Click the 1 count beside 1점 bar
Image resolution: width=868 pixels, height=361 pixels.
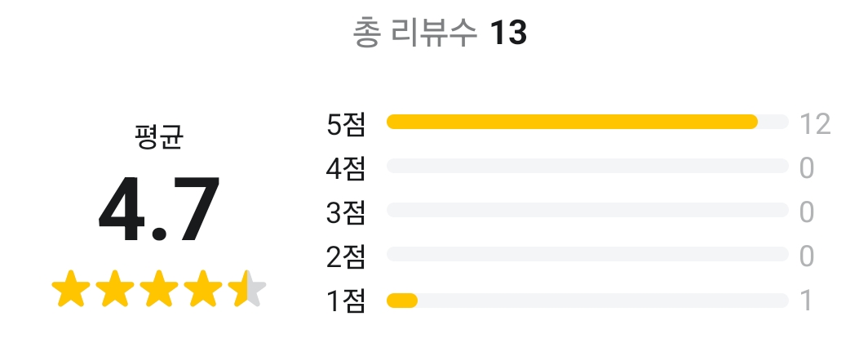pos(807,301)
